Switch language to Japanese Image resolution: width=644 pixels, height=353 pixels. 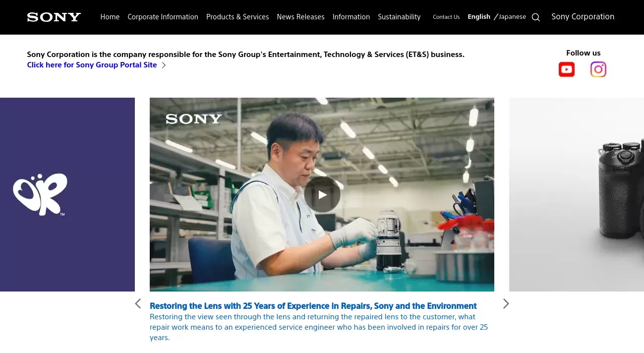(x=512, y=17)
